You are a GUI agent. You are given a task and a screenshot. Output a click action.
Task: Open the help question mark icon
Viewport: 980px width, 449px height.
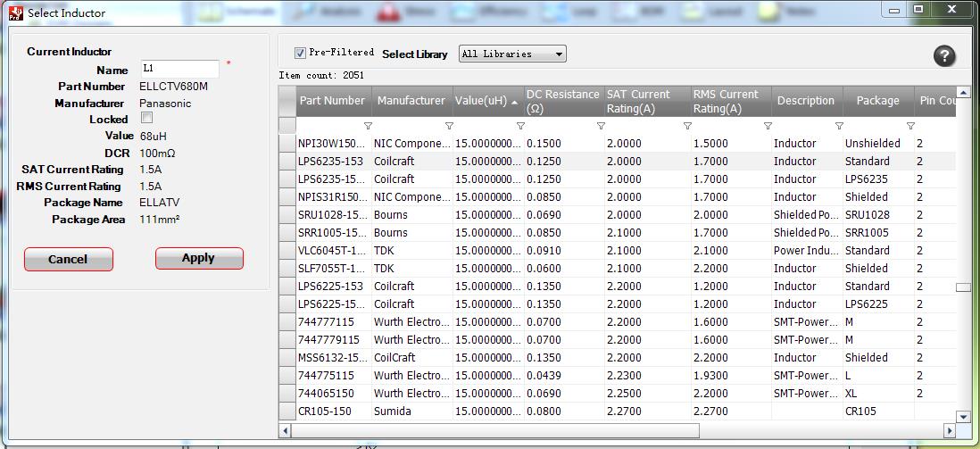(944, 56)
